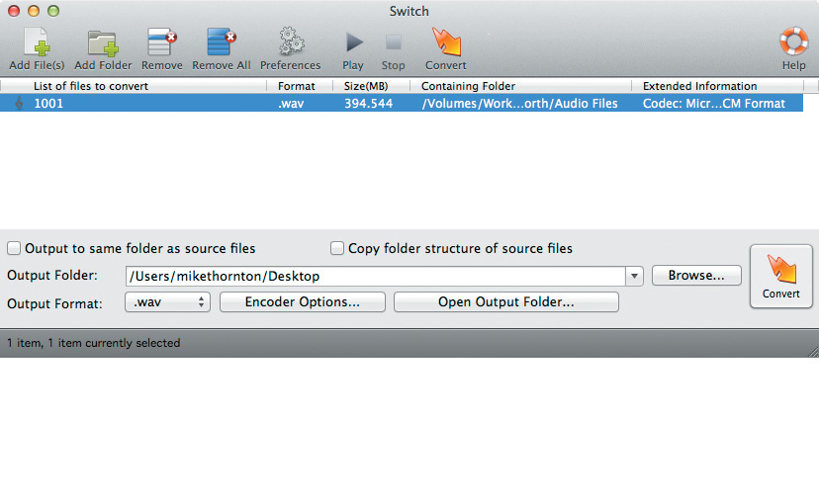
Task: Zoom the Switch window with green button
Action: pyautogui.click(x=53, y=11)
